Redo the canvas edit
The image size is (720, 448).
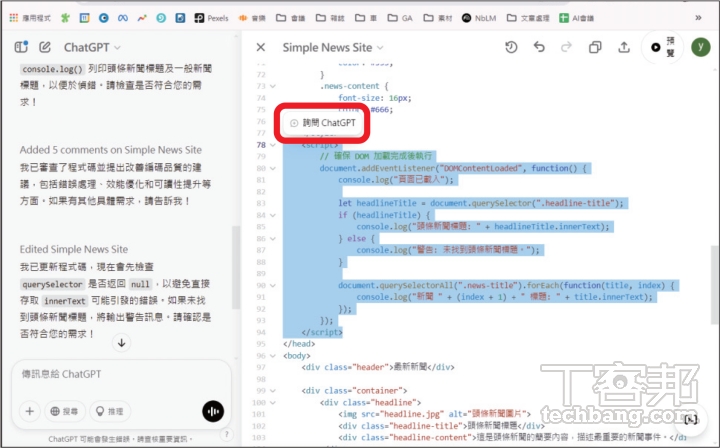(567, 47)
